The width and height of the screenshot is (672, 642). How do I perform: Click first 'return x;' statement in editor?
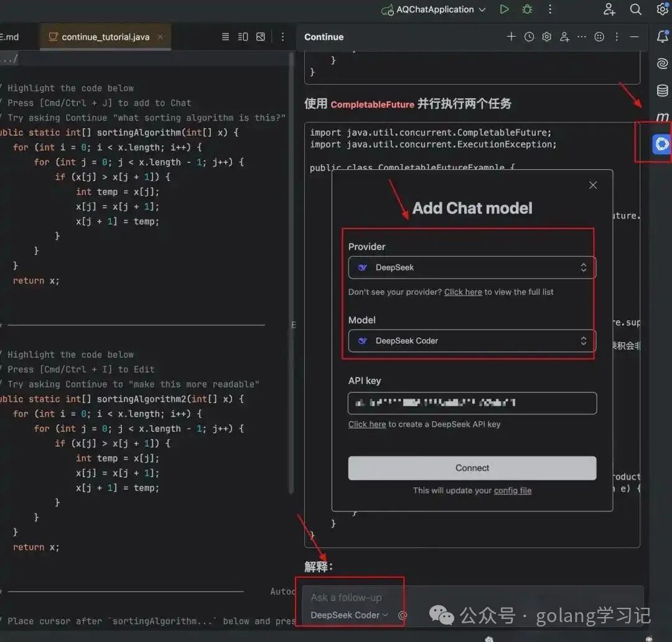point(36,281)
